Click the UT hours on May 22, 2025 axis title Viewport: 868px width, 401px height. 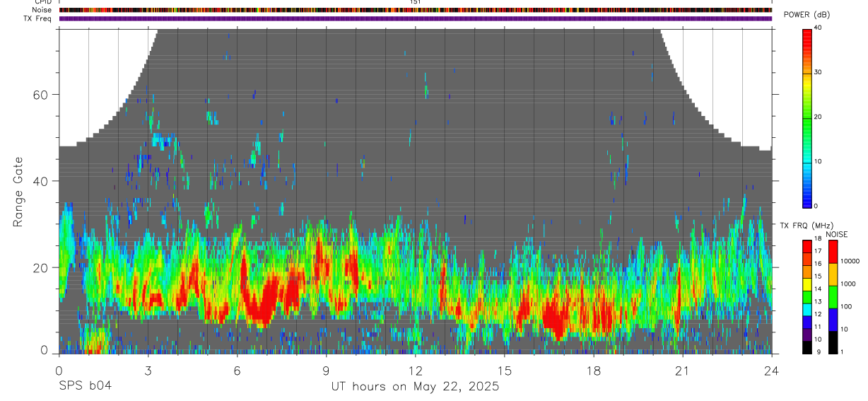(415, 387)
